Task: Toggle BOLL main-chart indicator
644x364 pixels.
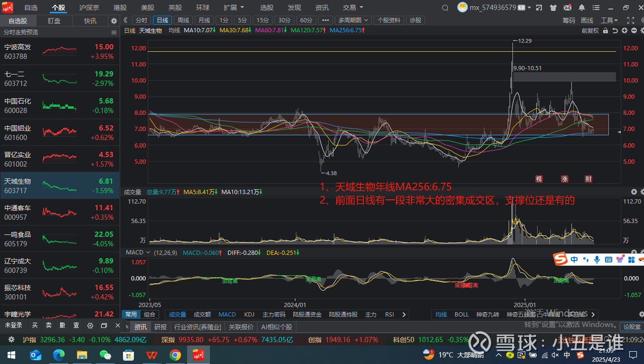Action: coord(462,314)
